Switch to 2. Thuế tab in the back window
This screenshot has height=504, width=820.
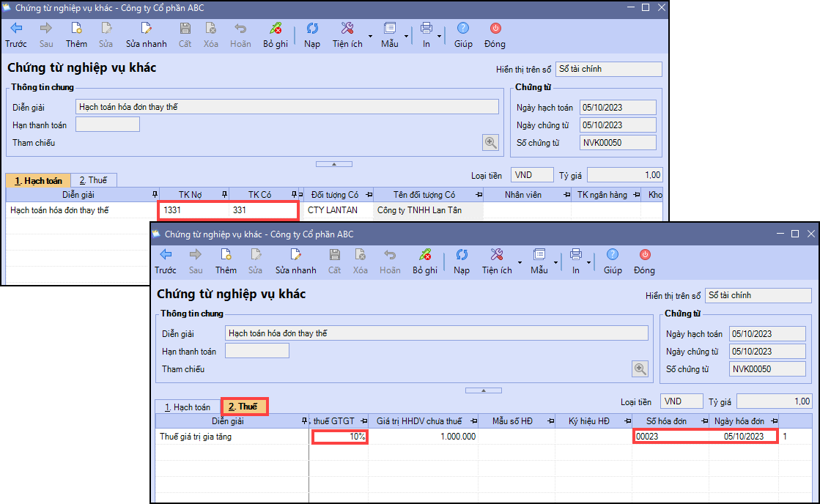coord(93,180)
